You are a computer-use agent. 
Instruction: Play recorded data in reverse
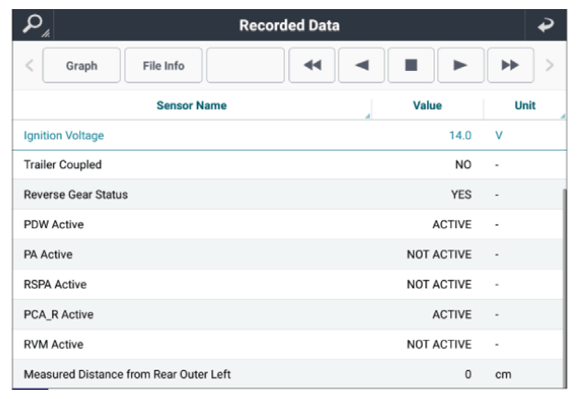click(361, 65)
